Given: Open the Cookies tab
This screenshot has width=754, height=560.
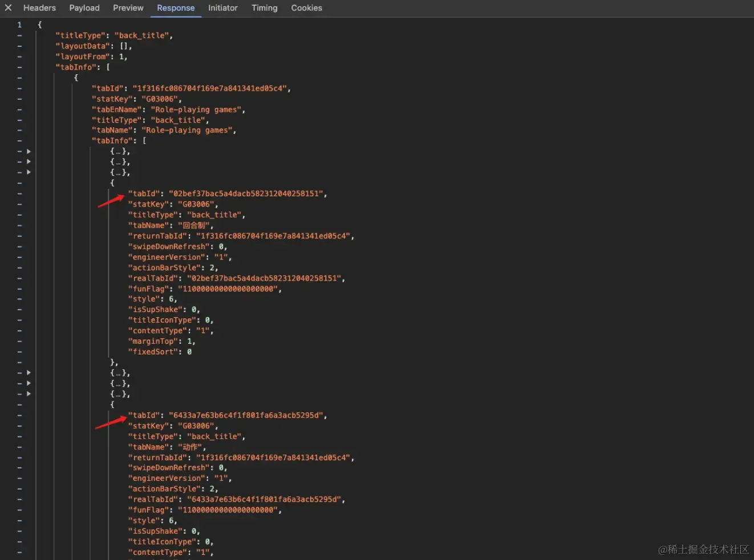Looking at the screenshot, I should pos(307,8).
